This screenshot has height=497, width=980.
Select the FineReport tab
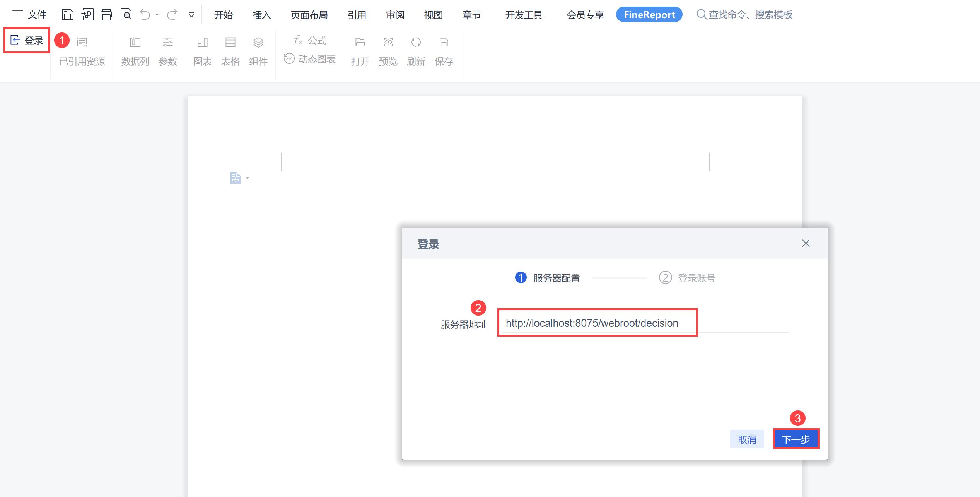pos(649,15)
